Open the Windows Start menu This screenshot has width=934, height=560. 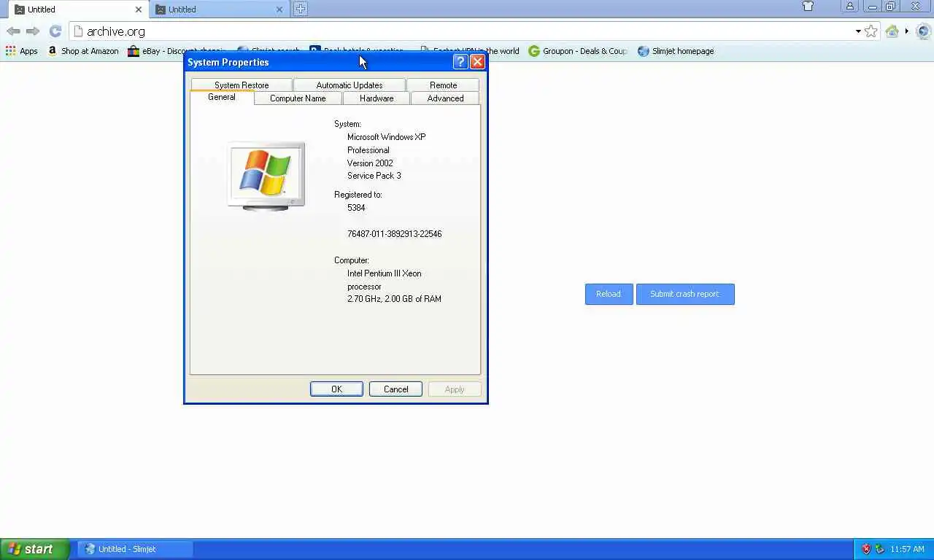tap(34, 549)
